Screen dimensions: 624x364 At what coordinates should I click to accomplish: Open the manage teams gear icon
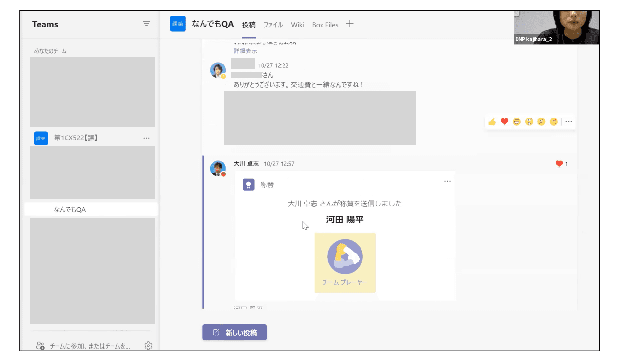point(148,346)
